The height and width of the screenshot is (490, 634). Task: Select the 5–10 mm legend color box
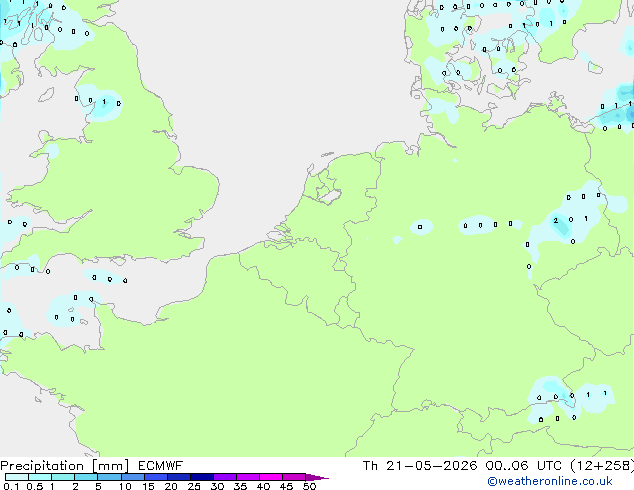point(109,477)
